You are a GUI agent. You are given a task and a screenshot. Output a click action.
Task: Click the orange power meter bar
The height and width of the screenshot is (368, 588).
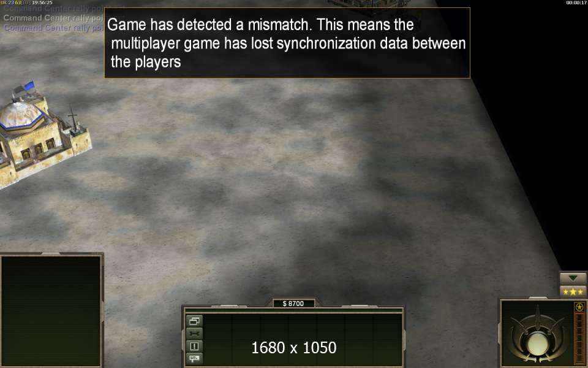[580, 338]
